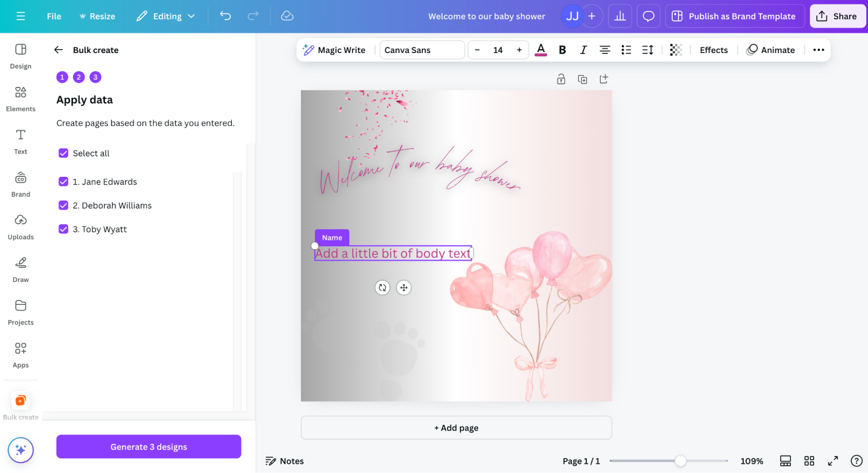Click the 109% zoom value
The width and height of the screenshot is (868, 473).
(x=752, y=461)
